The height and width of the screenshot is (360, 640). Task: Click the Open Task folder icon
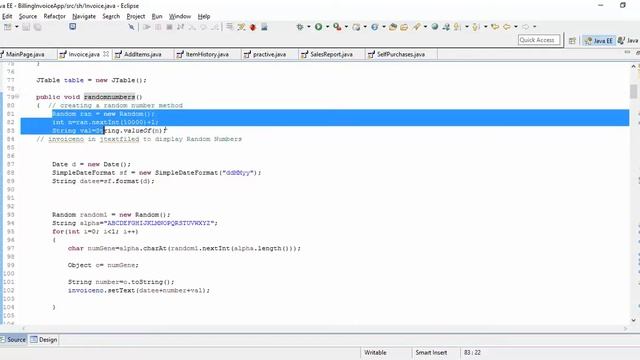click(404, 27)
